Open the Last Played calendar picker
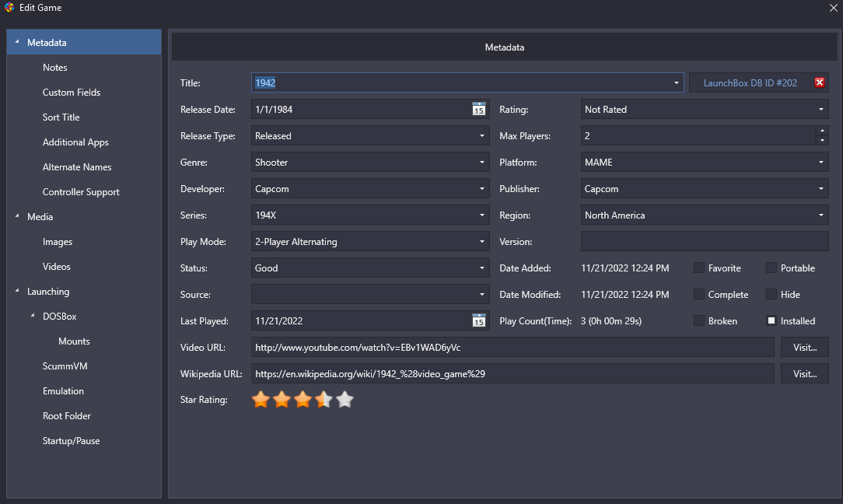 click(478, 321)
